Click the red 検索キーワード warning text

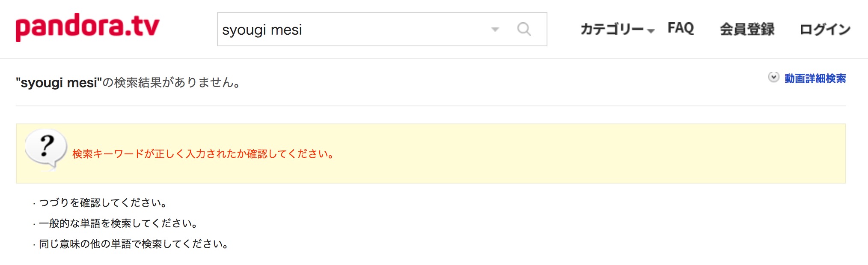tap(203, 154)
